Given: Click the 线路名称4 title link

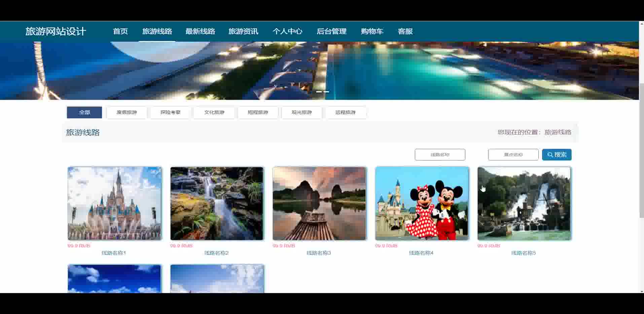Looking at the screenshot, I should point(421,253).
